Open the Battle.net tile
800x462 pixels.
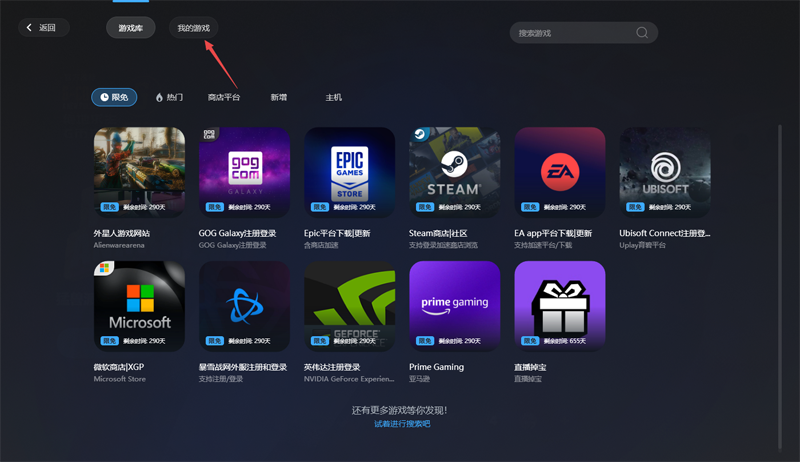[x=244, y=306]
